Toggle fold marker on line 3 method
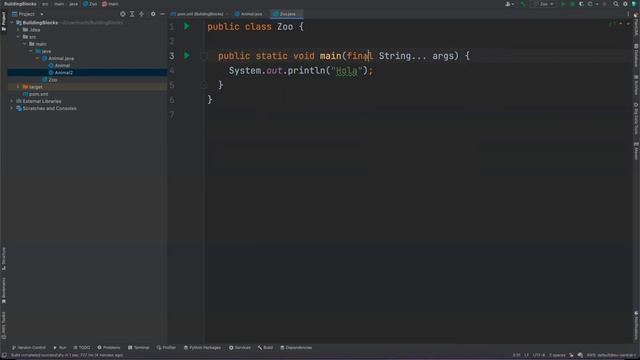This screenshot has width=640, height=360. (x=203, y=56)
